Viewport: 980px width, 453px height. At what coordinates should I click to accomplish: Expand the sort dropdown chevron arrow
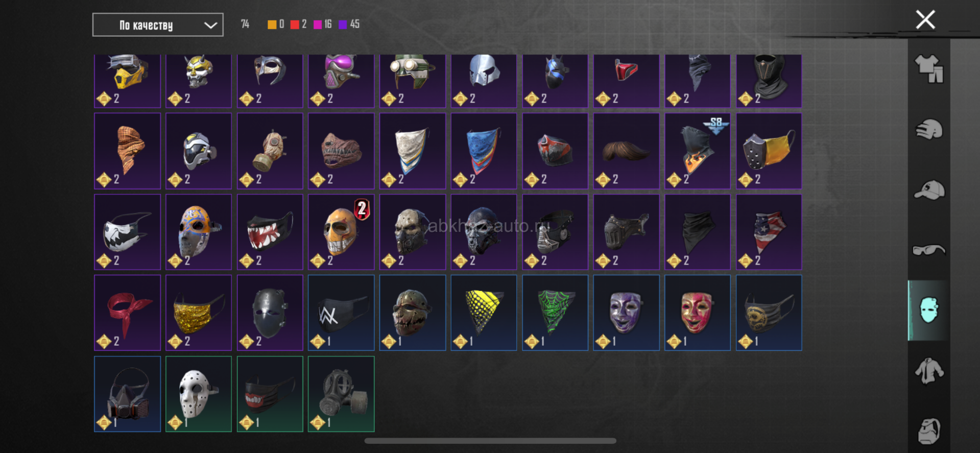tap(210, 26)
